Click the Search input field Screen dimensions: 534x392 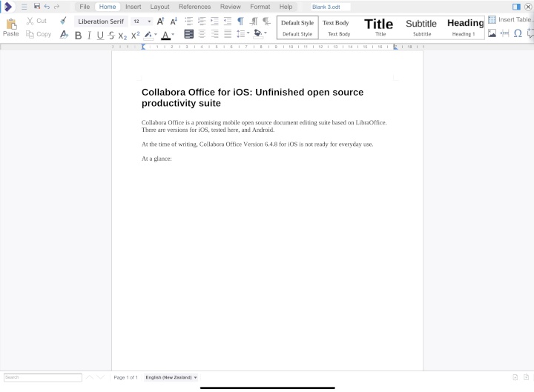[x=42, y=377]
